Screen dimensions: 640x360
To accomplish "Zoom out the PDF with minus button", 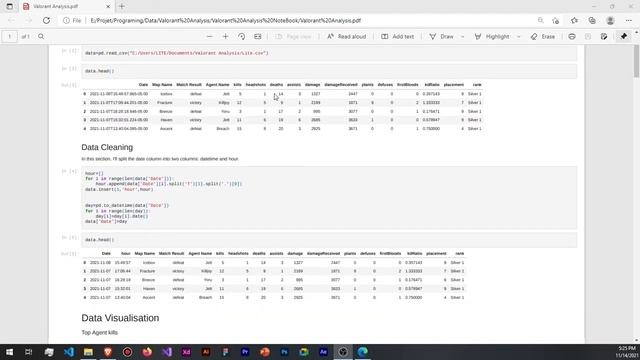I will (x=209, y=36).
